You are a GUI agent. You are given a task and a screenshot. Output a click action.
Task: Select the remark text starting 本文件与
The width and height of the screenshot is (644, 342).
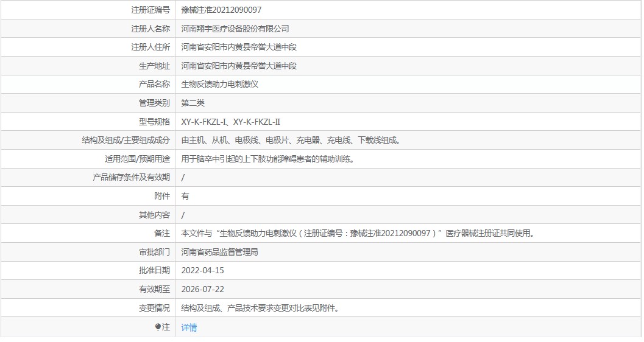tap(358, 233)
